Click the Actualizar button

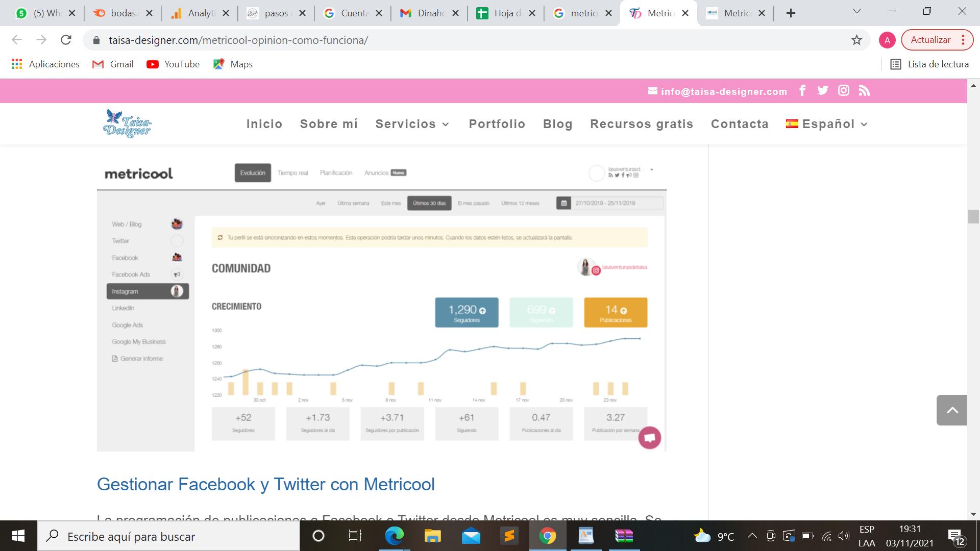coord(931,40)
